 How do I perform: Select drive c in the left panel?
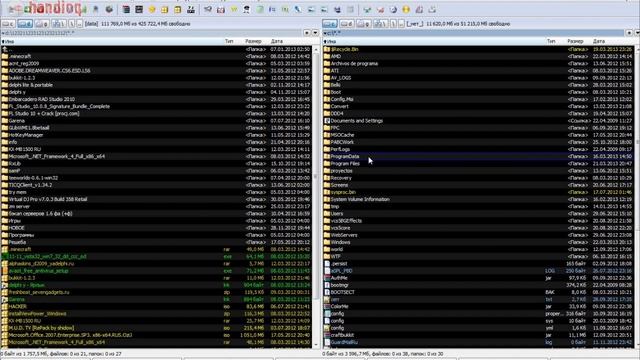tap(8, 24)
